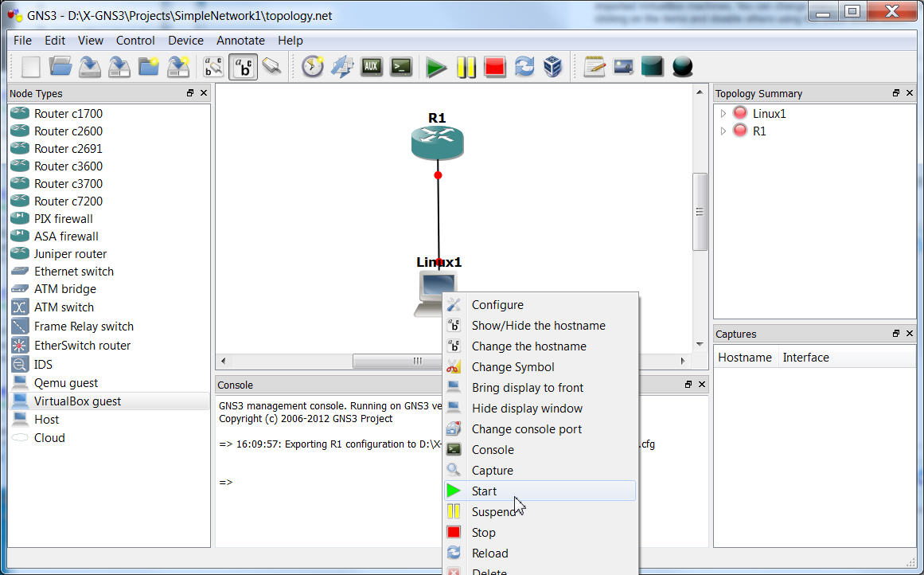Open the Device menu
Screen dimensions: 924x575
point(185,40)
